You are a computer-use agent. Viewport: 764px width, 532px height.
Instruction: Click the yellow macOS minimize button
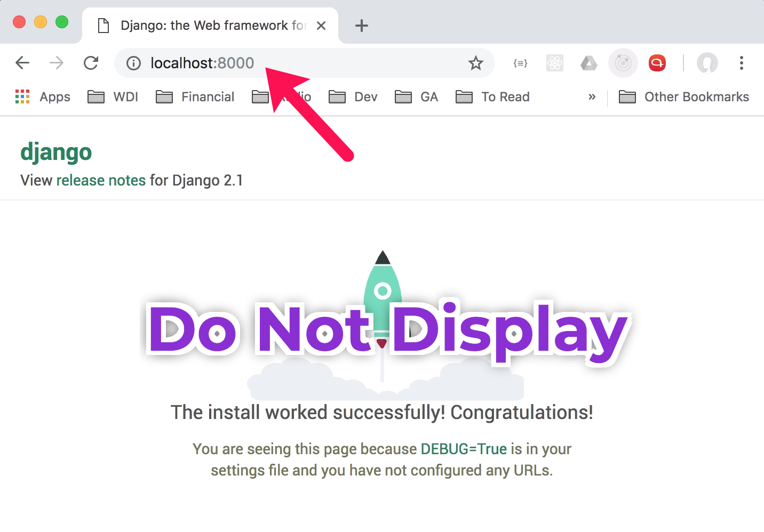pos(41,22)
